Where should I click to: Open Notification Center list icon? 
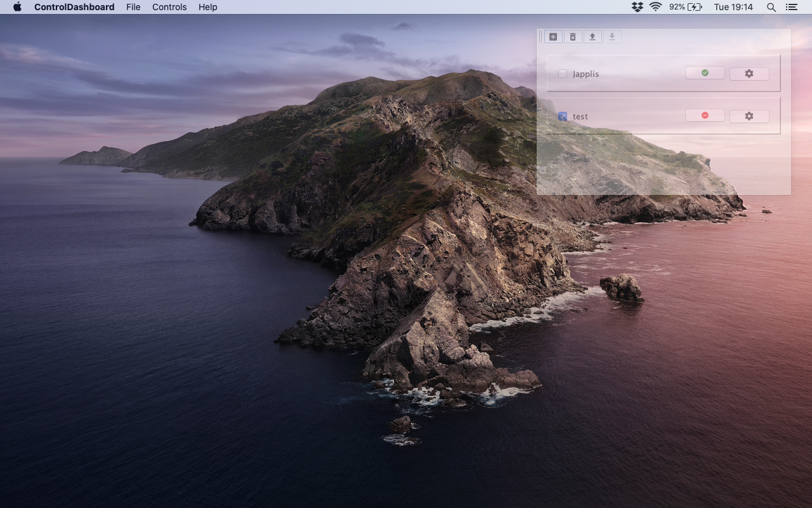[791, 7]
